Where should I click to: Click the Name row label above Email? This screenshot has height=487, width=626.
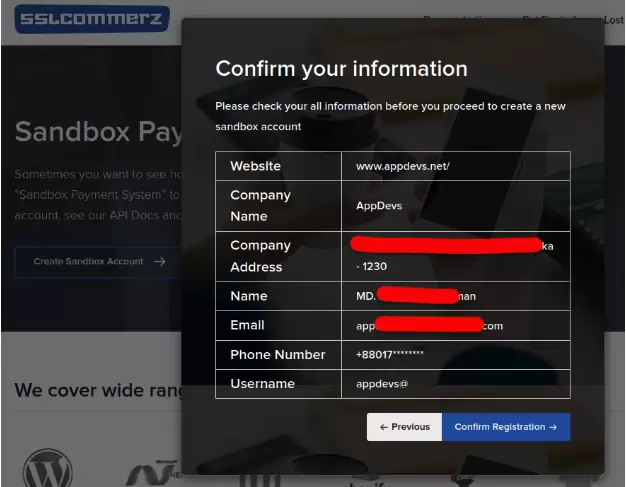pyautogui.click(x=249, y=296)
